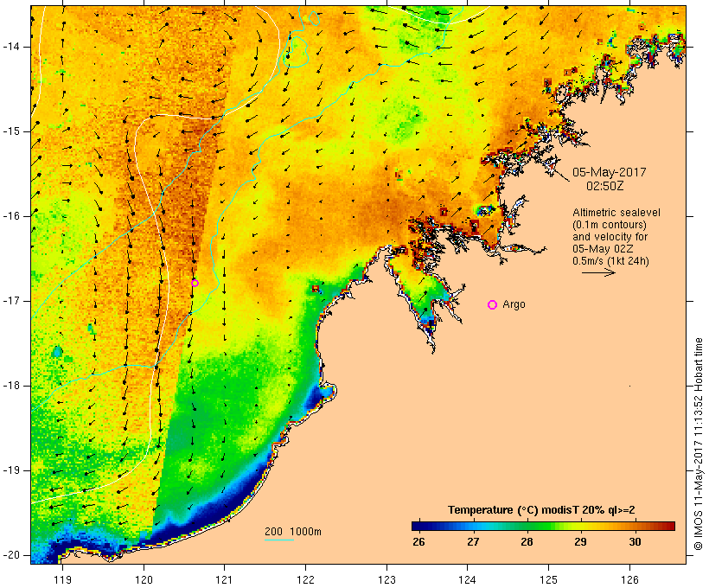Click the magenta Argo float marker near 120.6E

pos(195,283)
